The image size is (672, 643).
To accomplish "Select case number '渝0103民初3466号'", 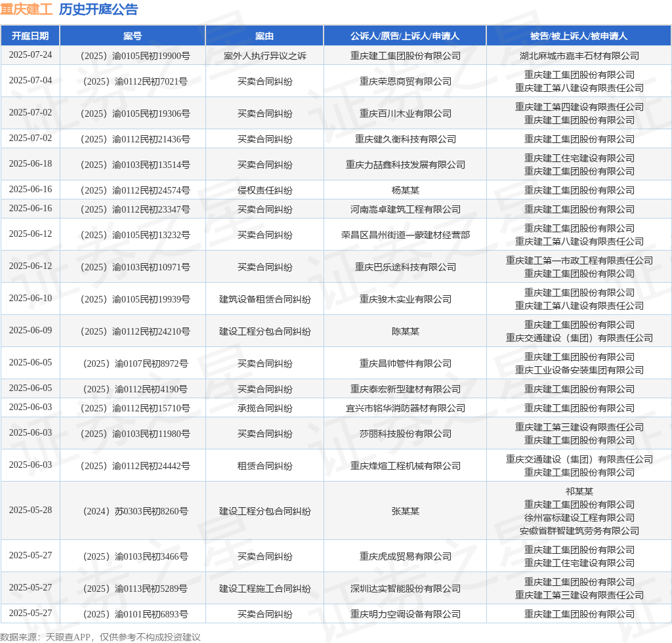I will click(x=151, y=556).
